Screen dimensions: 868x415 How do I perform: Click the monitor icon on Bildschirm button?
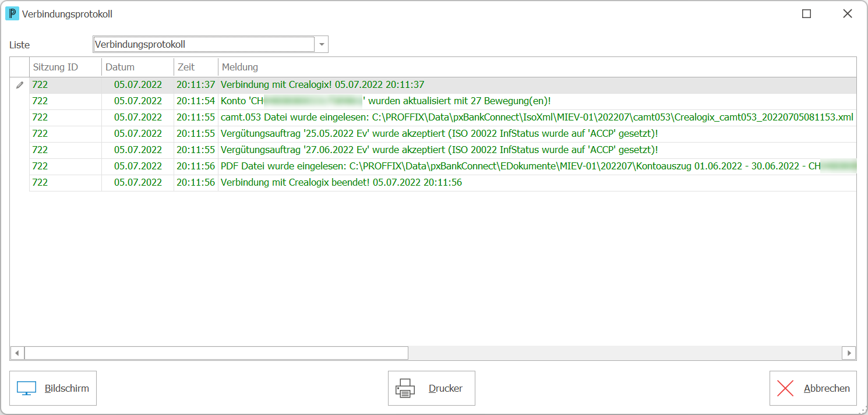27,388
